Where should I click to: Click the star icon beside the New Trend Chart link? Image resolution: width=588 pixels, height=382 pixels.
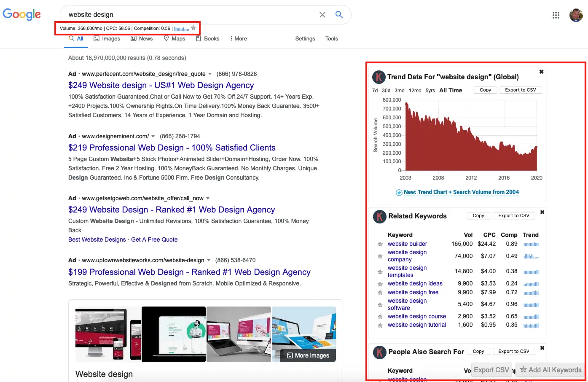399,193
